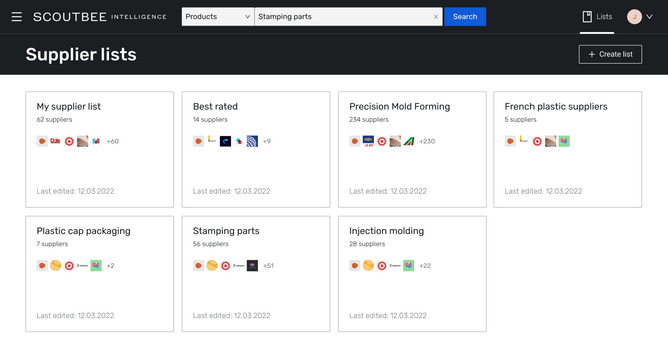Click yellow sphere logo in Plastic cap packaging
Image resolution: width=668 pixels, height=364 pixels.
55,266
